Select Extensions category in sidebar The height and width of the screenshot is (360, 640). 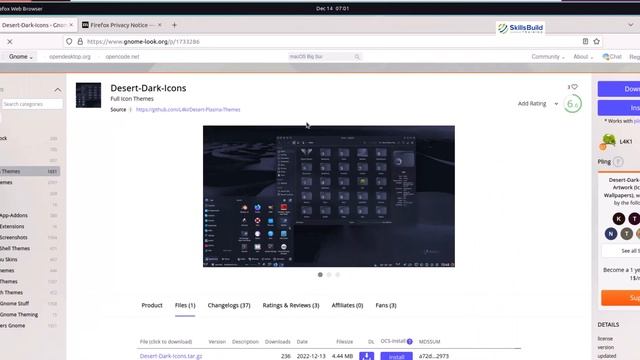[12, 226]
